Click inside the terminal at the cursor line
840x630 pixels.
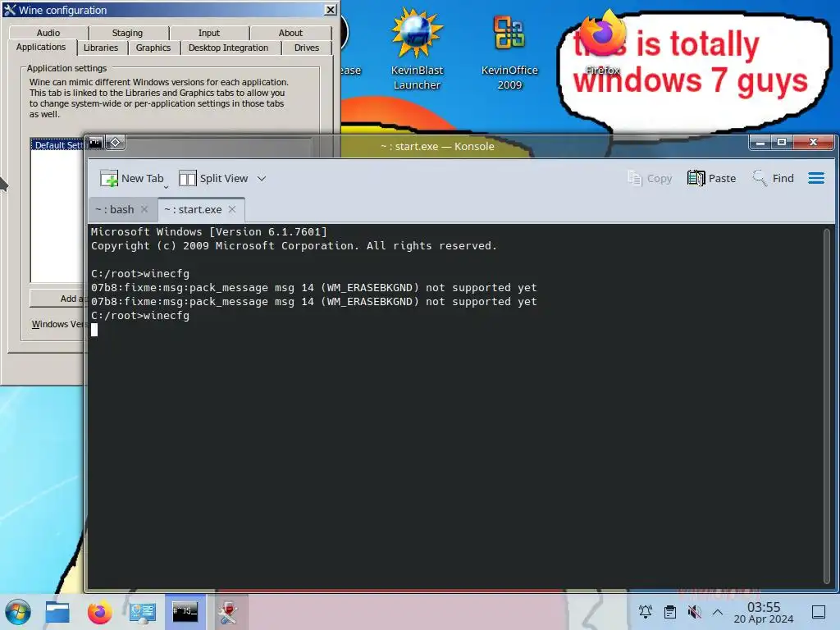point(94,330)
